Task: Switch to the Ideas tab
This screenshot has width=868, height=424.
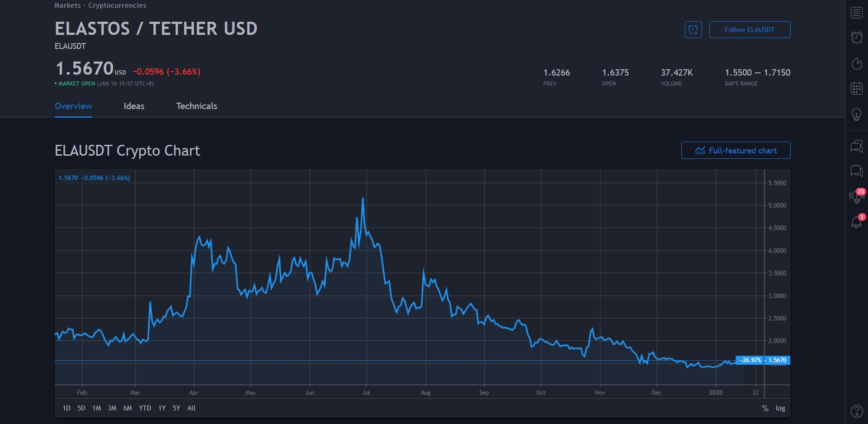Action: point(134,106)
